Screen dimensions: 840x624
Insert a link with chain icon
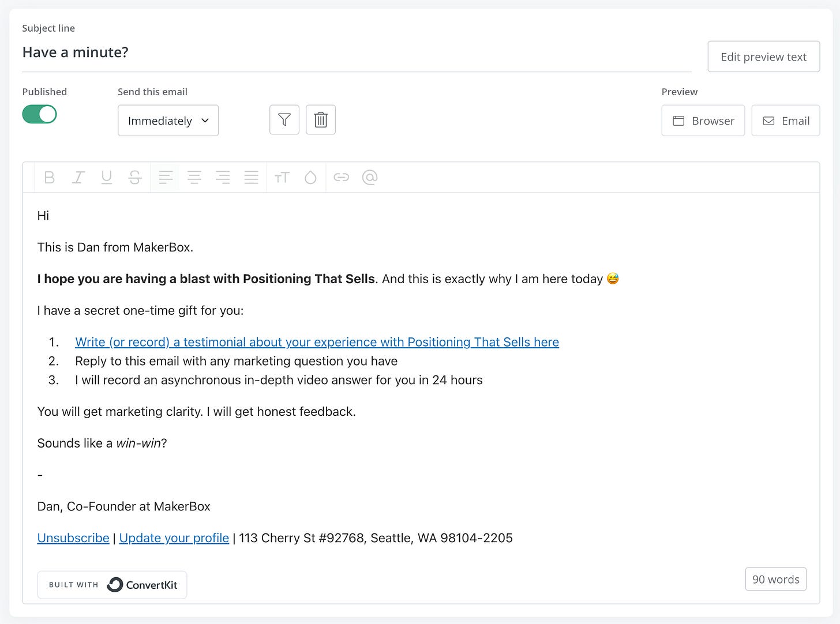[x=342, y=178]
